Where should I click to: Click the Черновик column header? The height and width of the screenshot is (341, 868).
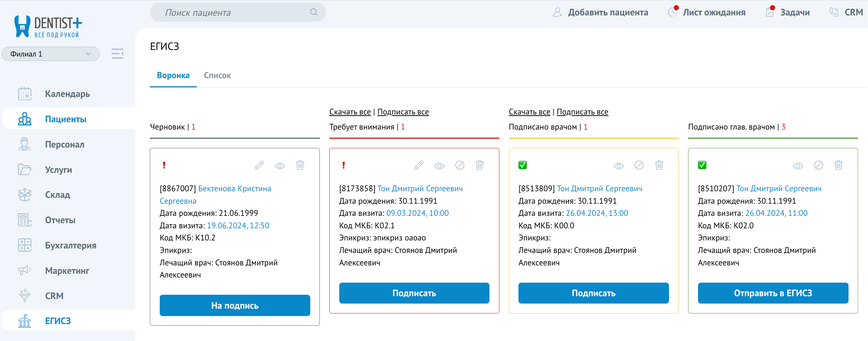point(173,127)
